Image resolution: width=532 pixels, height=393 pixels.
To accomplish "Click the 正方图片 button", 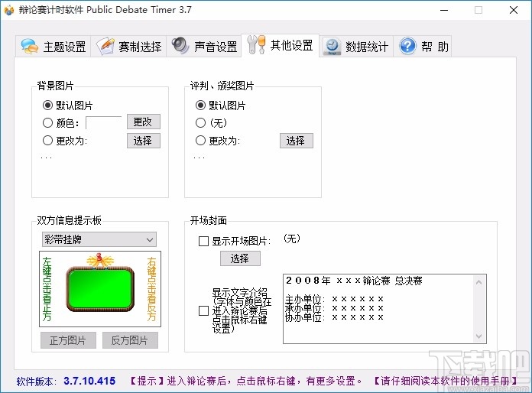I will point(68,340).
